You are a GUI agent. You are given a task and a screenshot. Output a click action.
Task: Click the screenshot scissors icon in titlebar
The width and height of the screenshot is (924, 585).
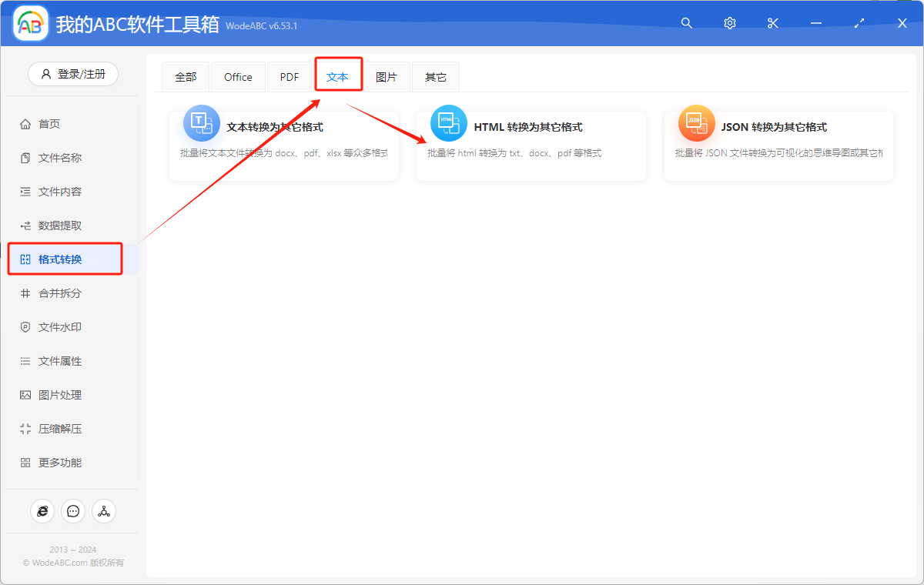(x=772, y=23)
